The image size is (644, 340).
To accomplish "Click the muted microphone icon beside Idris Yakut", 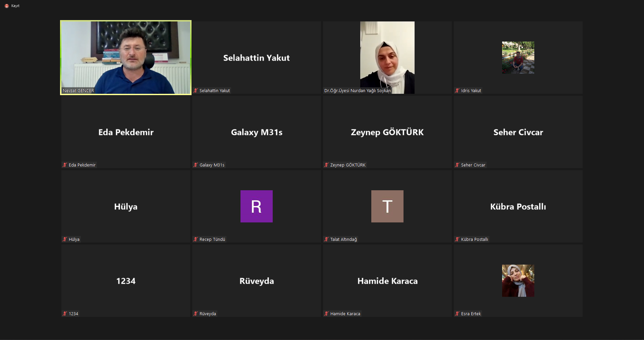I will pos(457,90).
